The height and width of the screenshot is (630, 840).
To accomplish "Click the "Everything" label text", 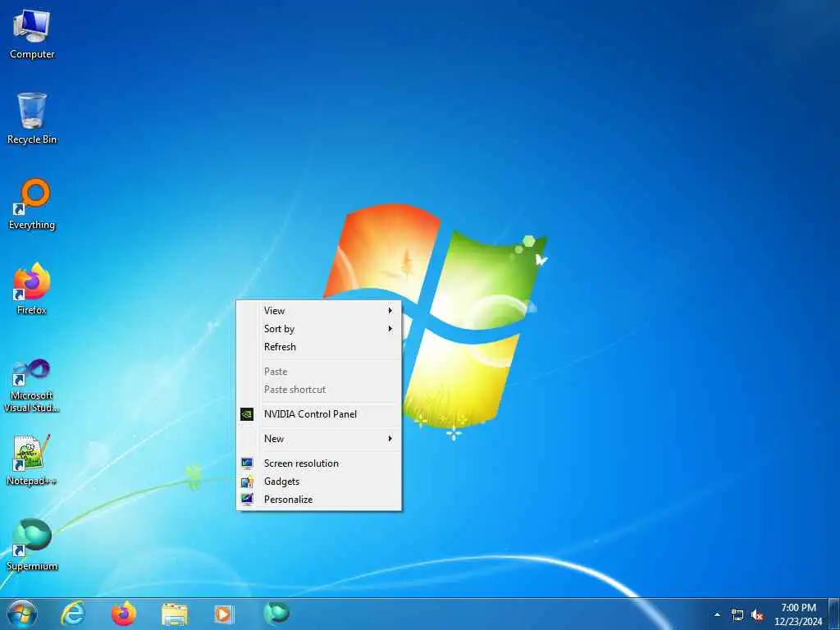I will point(32,225).
